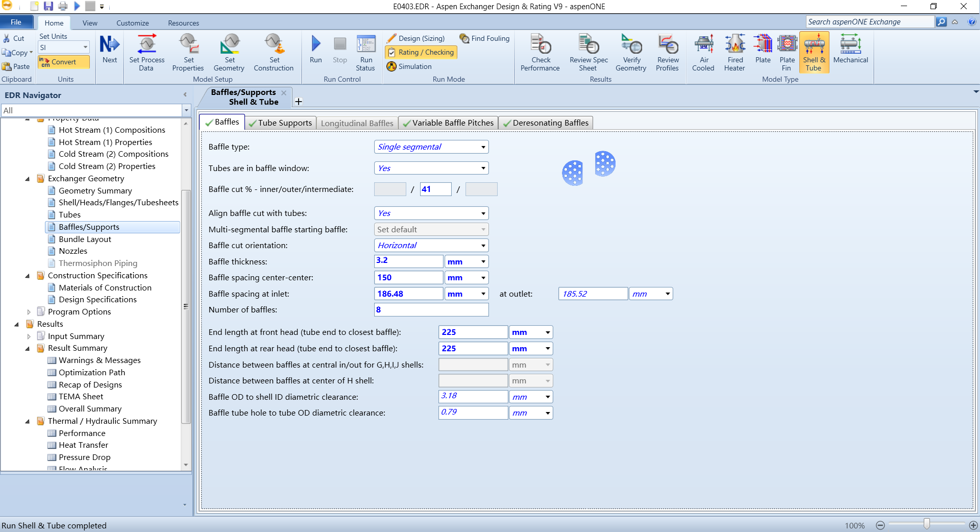Open TEMA Sheet results
The width and height of the screenshot is (980, 532).
pyautogui.click(x=81, y=397)
